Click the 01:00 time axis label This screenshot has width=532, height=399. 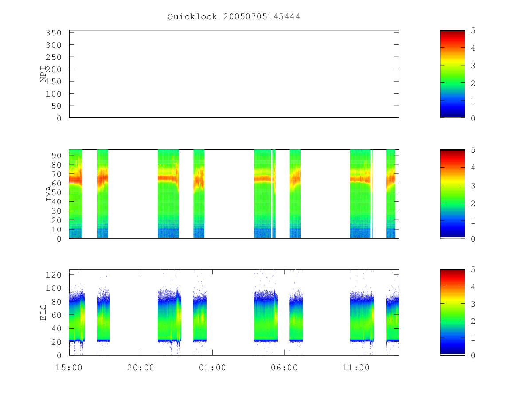pos(212,368)
